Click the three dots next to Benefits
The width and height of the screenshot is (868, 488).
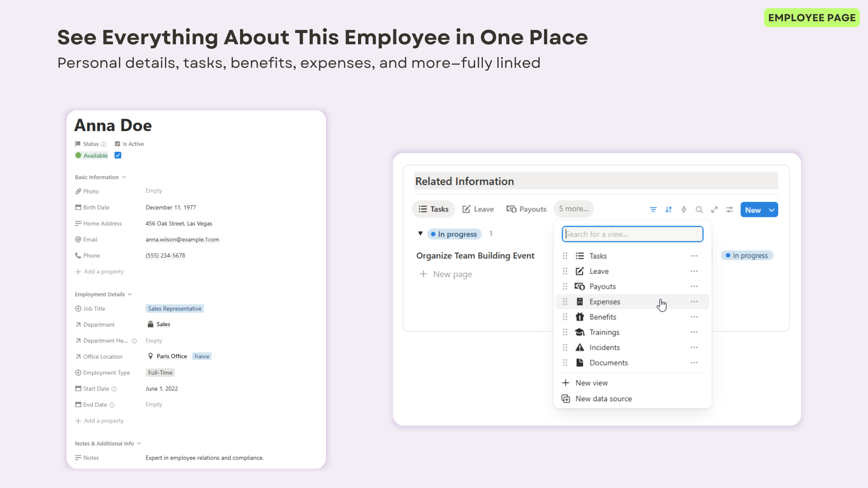[x=694, y=317]
